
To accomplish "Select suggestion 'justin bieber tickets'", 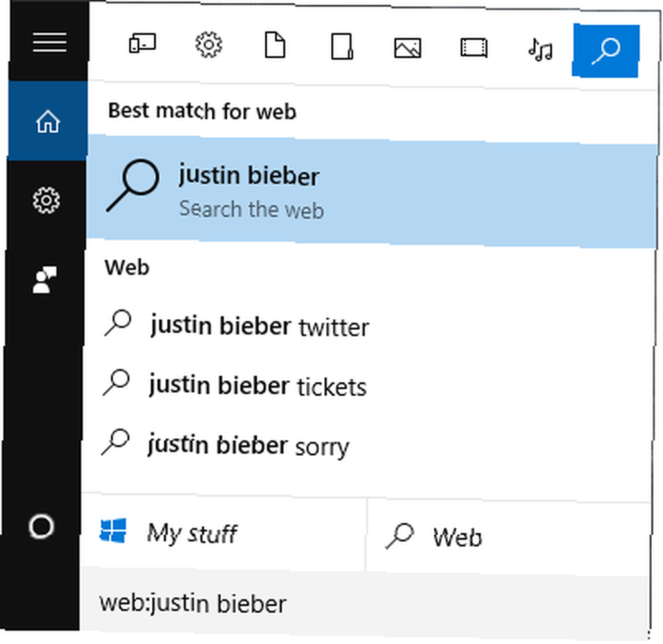I will [x=257, y=386].
